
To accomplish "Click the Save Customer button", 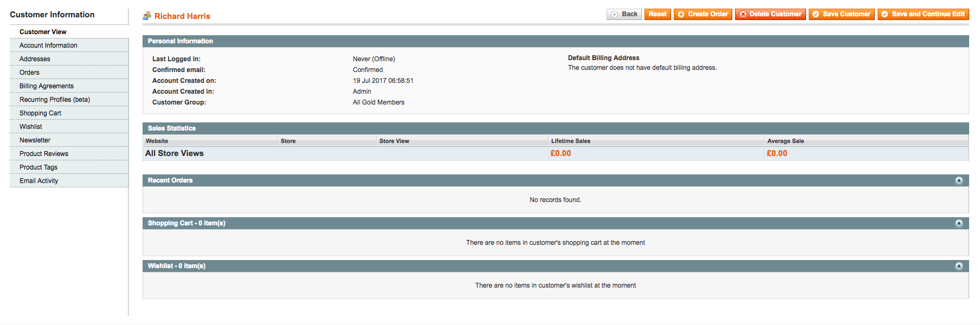I will (x=841, y=14).
